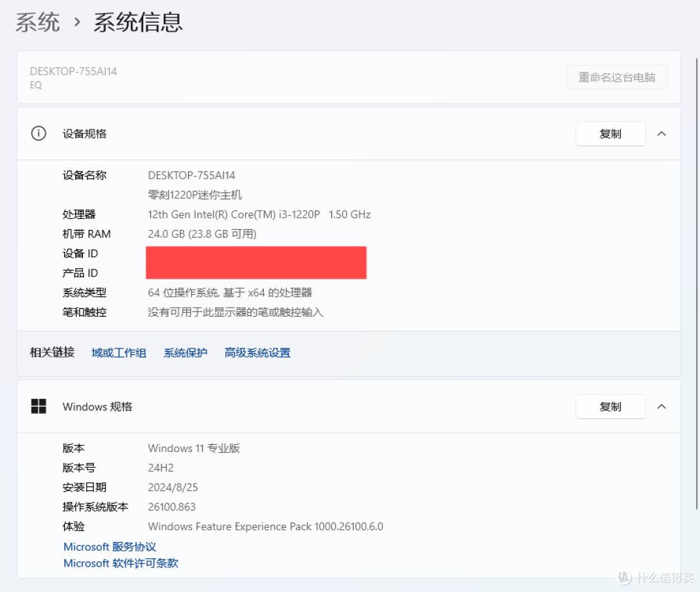Viewport: 700px width, 592px height.
Task: Click DESKTOP-755AI14 name in top card
Action: [73, 71]
